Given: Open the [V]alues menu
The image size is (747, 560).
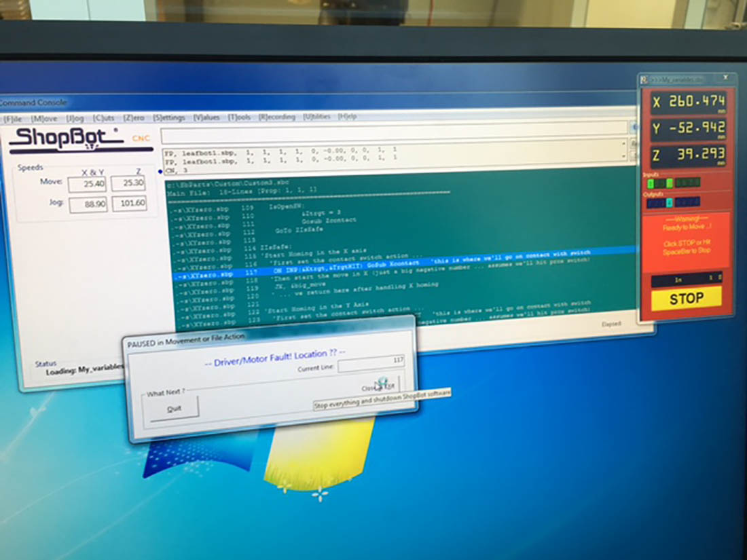Looking at the screenshot, I should (x=206, y=117).
